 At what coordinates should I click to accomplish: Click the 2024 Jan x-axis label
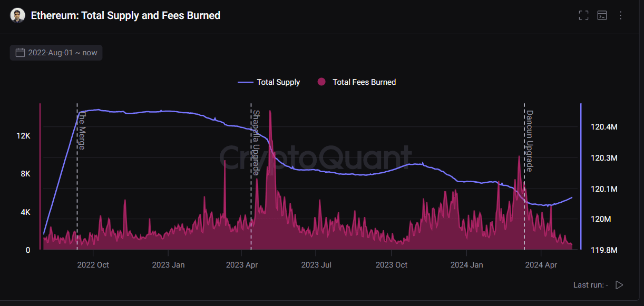tap(467, 265)
